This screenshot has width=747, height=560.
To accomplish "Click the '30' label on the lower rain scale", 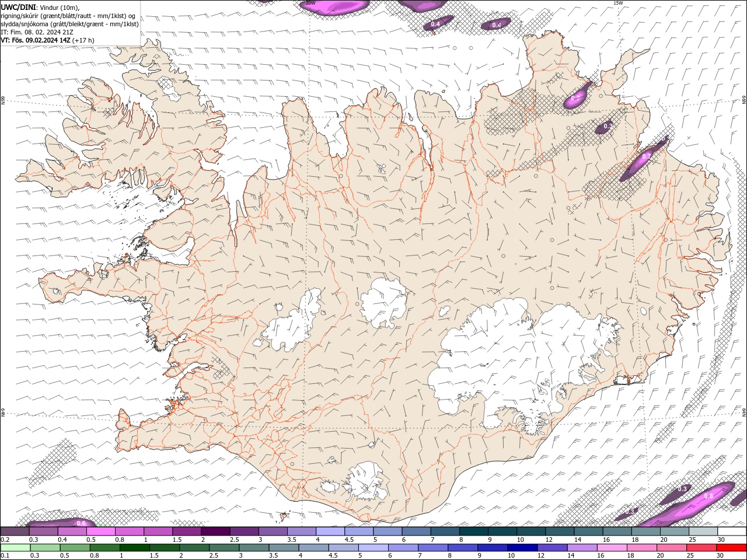I will (721, 555).
